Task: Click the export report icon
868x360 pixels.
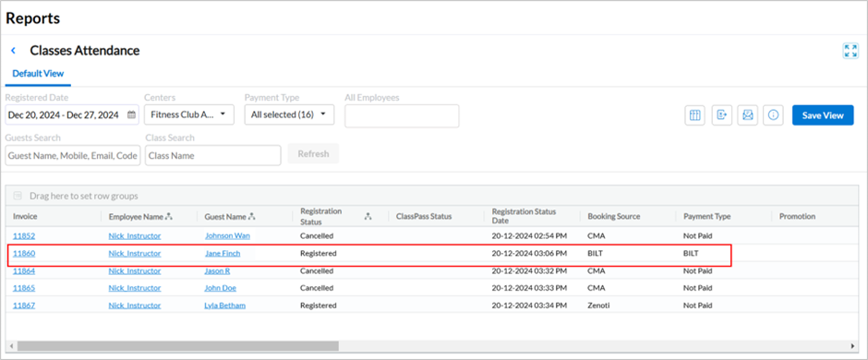Action: coord(722,115)
